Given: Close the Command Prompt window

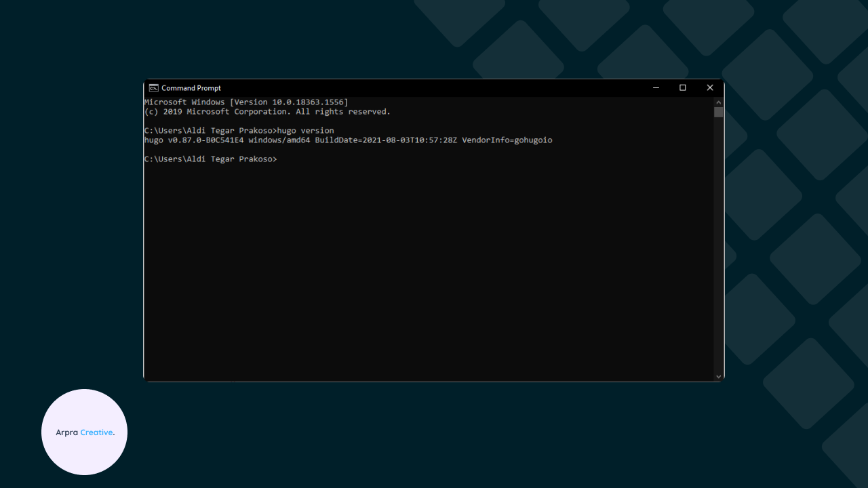Looking at the screenshot, I should (x=710, y=88).
